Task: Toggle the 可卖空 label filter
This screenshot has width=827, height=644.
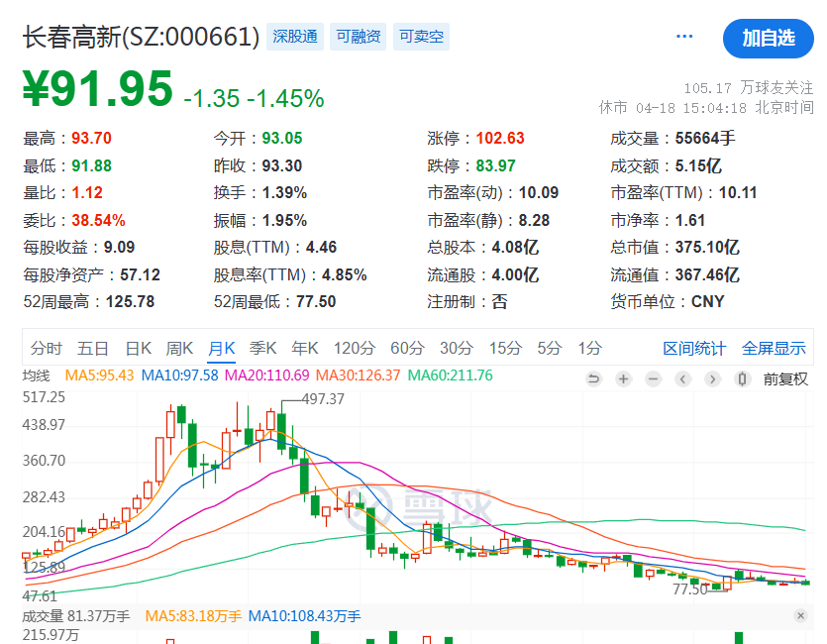Action: 421,35
